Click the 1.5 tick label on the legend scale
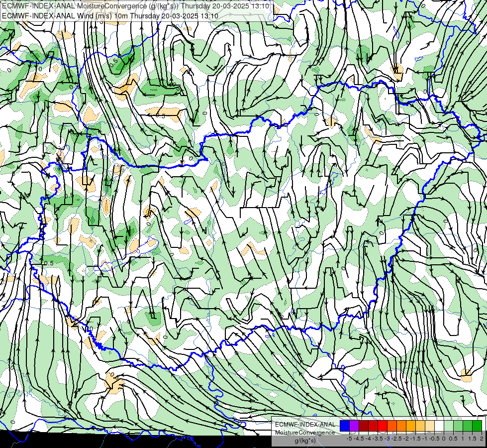 [x=472, y=439]
